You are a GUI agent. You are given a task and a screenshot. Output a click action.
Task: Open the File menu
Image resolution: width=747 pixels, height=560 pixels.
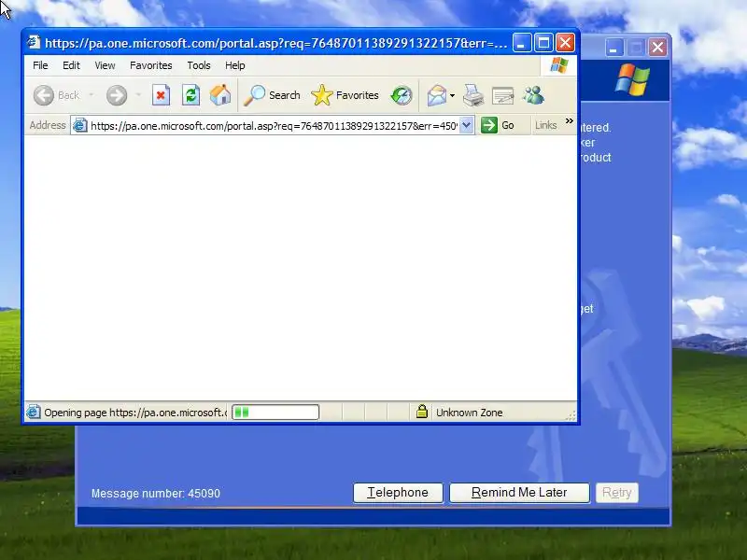(40, 65)
